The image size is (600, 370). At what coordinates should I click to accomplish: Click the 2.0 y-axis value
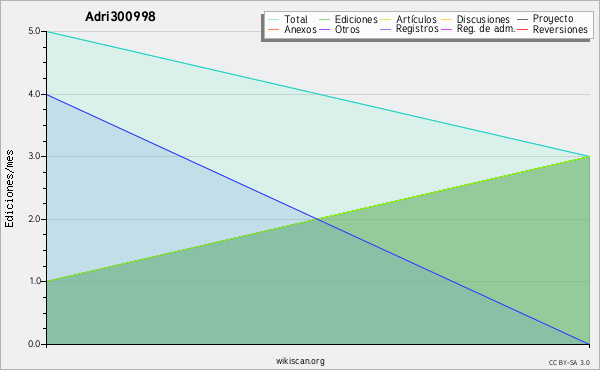34,219
